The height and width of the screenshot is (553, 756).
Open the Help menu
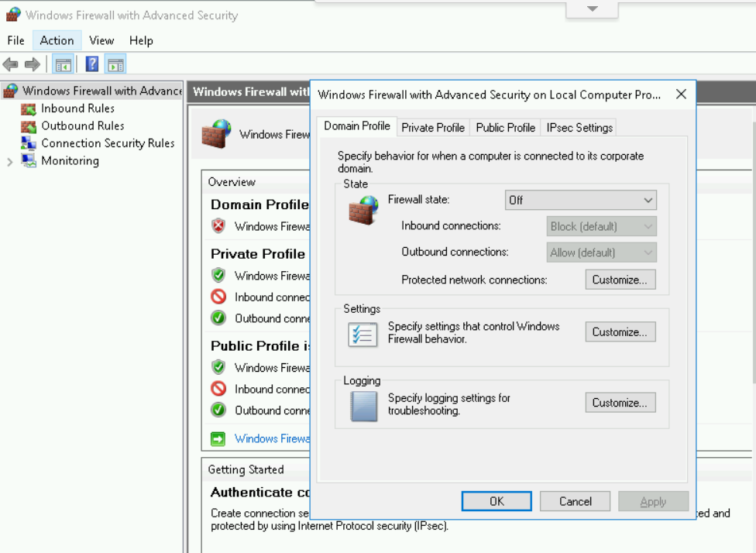coord(141,40)
